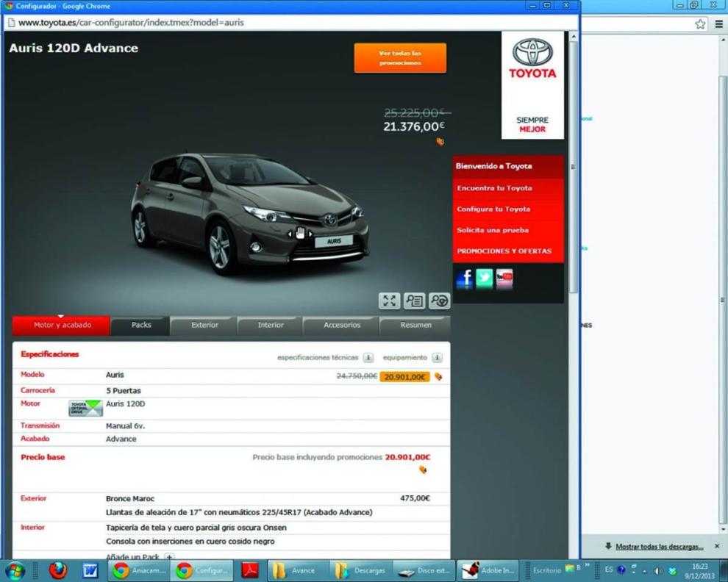Launch Firefox from the taskbar
Viewport: 728px width, 582px height.
[x=58, y=570]
